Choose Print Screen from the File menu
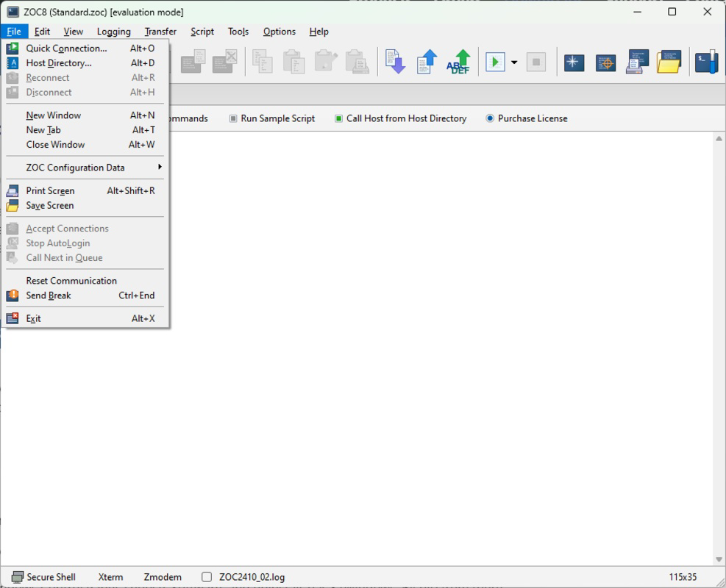 [85, 190]
